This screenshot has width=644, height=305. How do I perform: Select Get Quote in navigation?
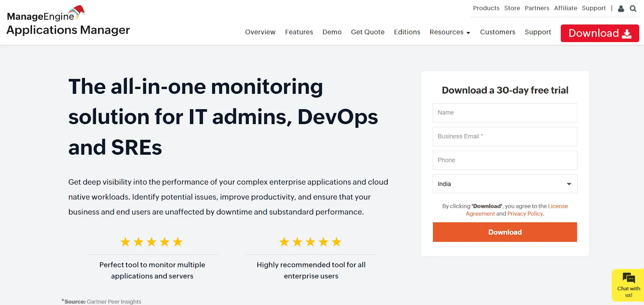(367, 32)
